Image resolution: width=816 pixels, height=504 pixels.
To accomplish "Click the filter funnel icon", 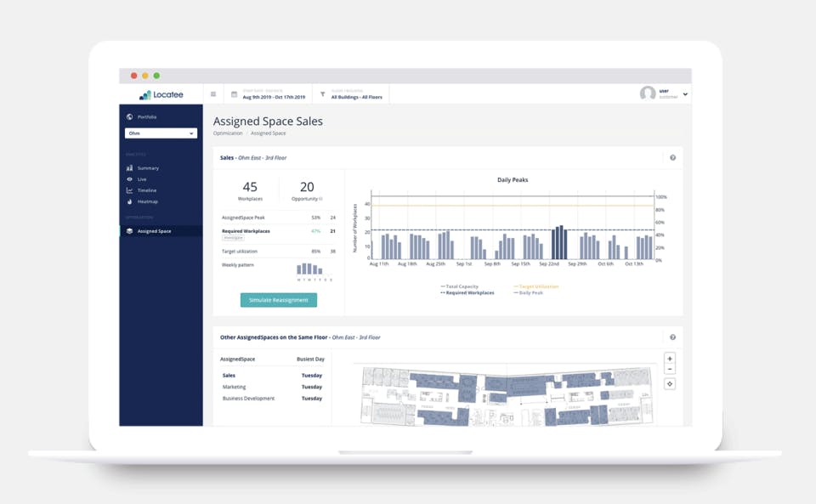I will click(x=323, y=94).
